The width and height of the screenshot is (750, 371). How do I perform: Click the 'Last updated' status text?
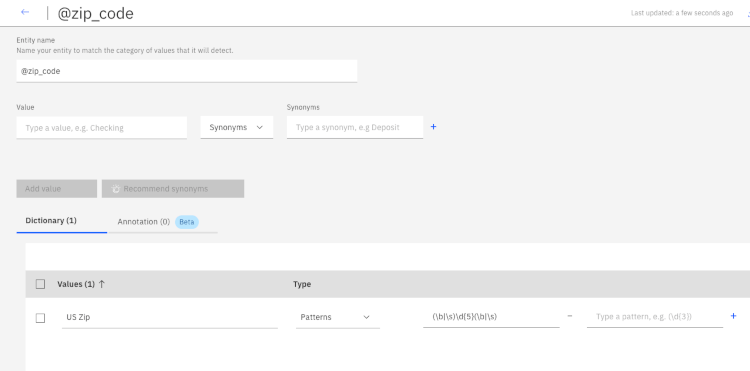(x=682, y=13)
